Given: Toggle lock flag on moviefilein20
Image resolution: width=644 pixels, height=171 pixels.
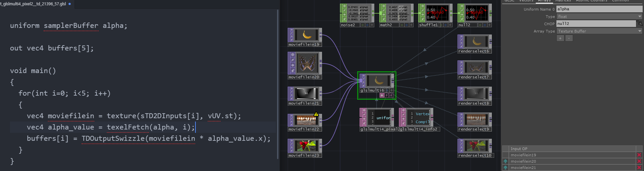Looking at the screenshot, I should pyautogui.click(x=293, y=70).
